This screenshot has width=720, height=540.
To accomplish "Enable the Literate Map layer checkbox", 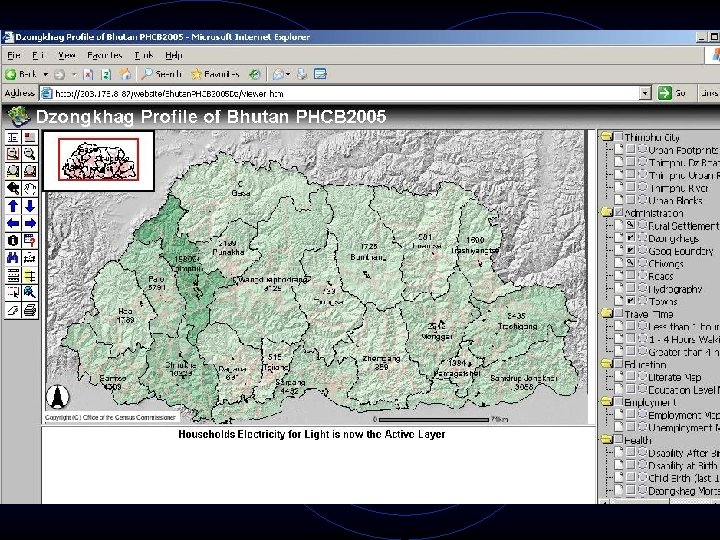I will (x=631, y=377).
